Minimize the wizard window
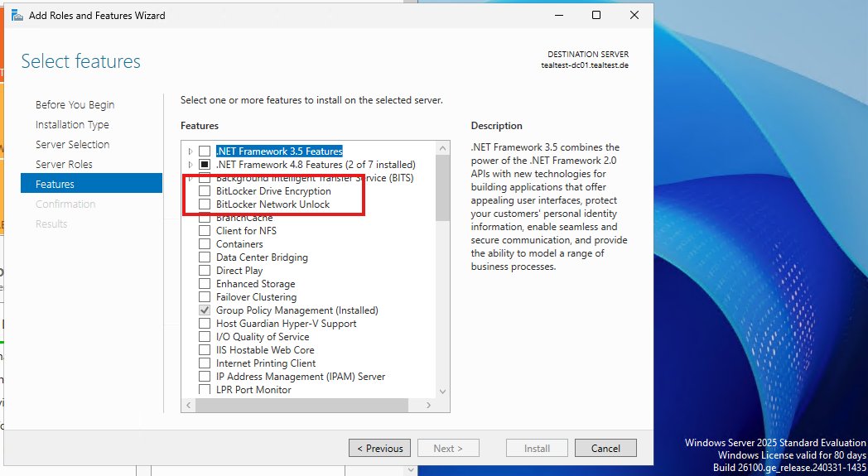Image resolution: width=868 pixels, height=476 pixels. pyautogui.click(x=559, y=15)
